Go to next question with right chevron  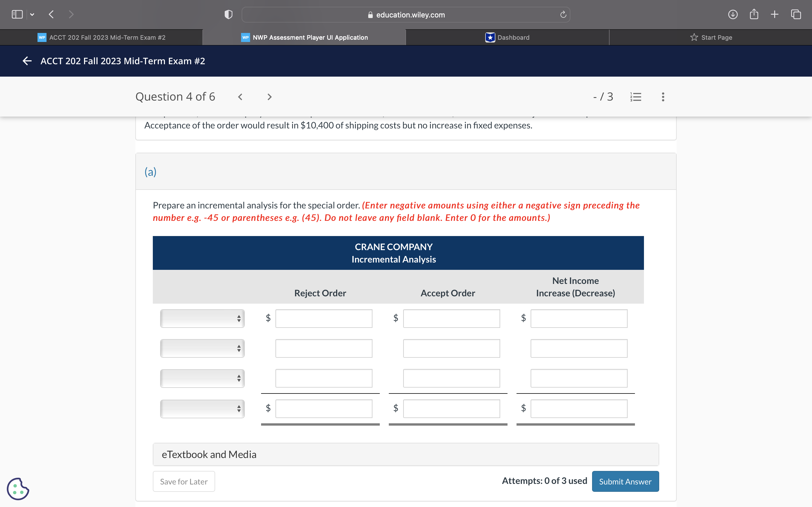270,97
